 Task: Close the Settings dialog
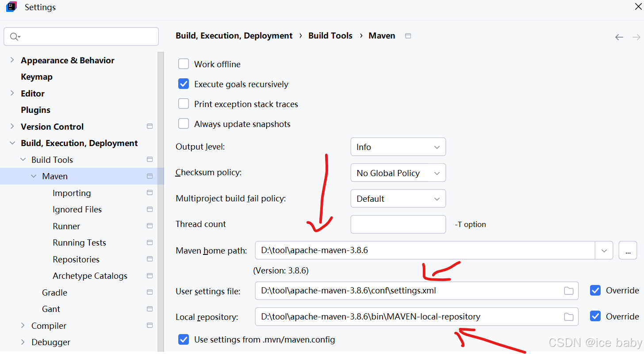tap(638, 7)
